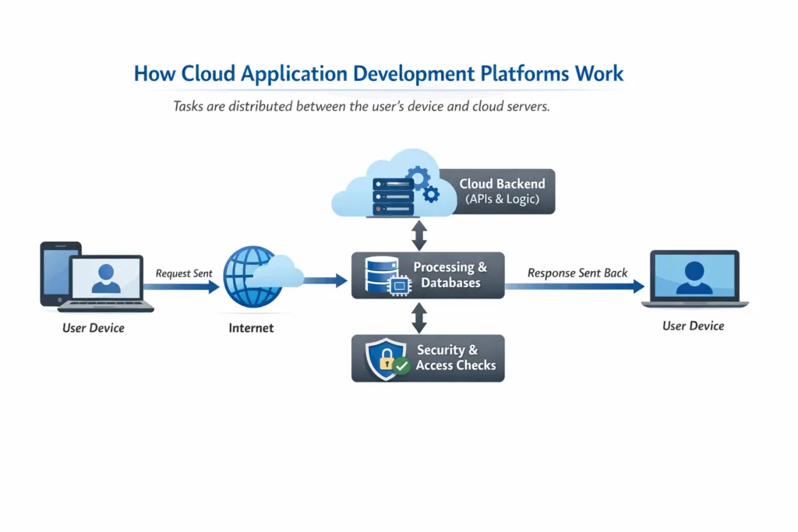Click the Request Sent arrow label
The width and height of the screenshot is (798, 532).
tap(183, 273)
